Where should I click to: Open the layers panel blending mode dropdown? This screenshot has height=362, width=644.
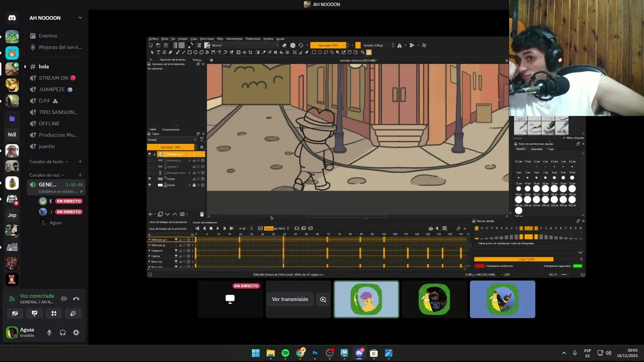tap(172, 140)
